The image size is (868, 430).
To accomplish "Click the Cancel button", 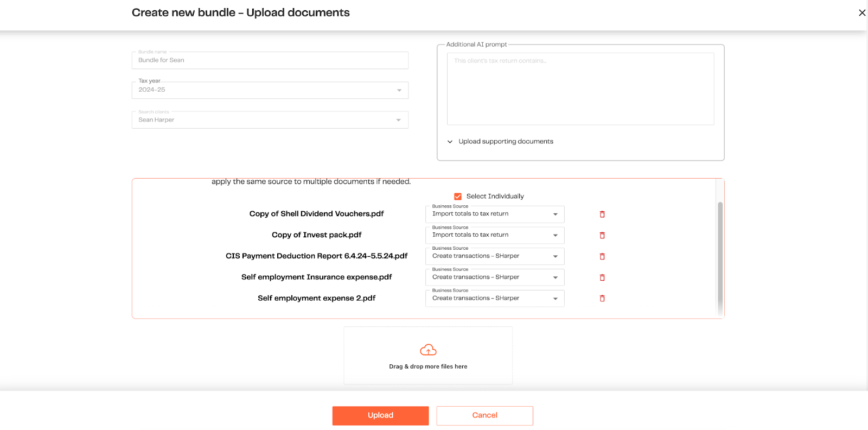I will pyautogui.click(x=484, y=416).
